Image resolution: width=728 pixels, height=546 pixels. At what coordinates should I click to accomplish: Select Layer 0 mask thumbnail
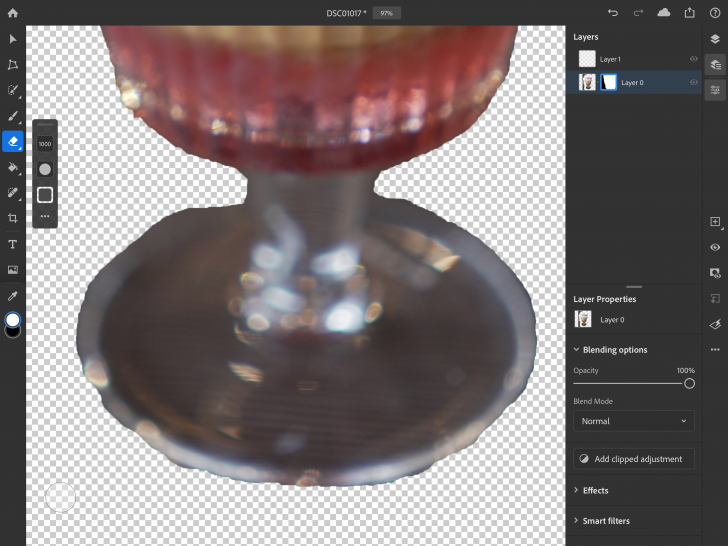pos(608,82)
